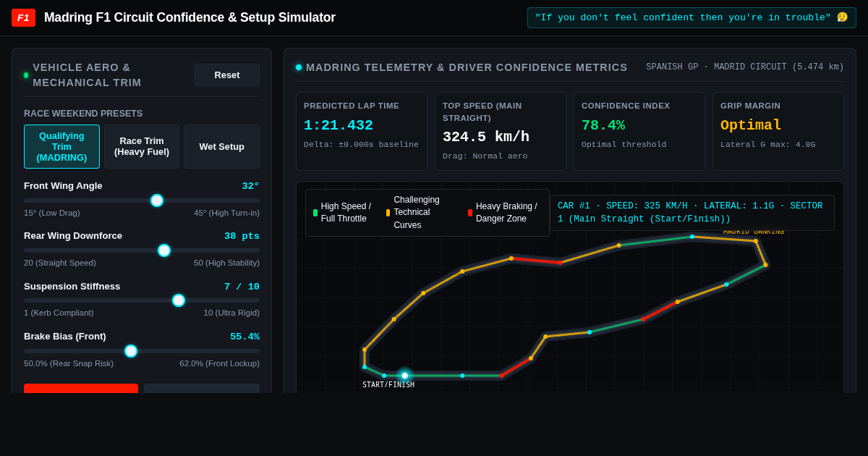Click the 1 (Kerb Compliant) label
The height and width of the screenshot is (456, 868).
[59, 313]
